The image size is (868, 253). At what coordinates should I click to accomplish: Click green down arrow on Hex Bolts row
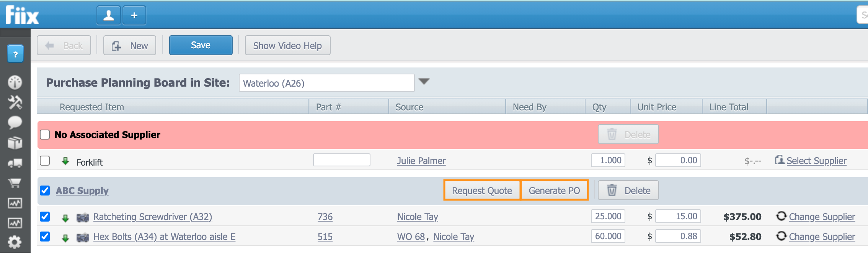click(65, 238)
